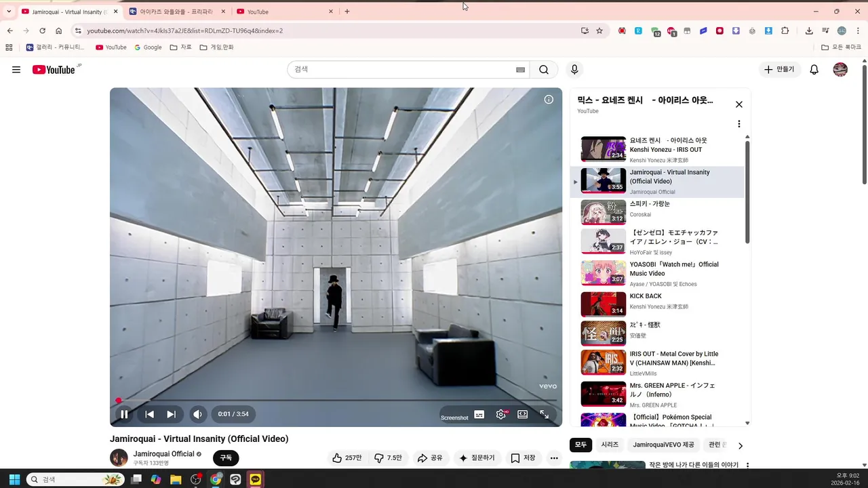Click the video progress bar
Screen dimensions: 868x488
point(336,401)
